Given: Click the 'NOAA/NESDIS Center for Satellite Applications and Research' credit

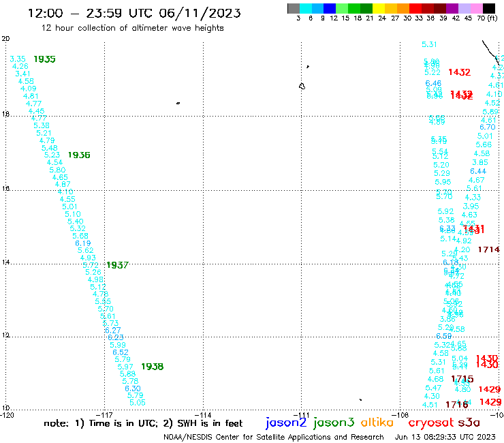Looking at the screenshot, I should click(274, 438).
